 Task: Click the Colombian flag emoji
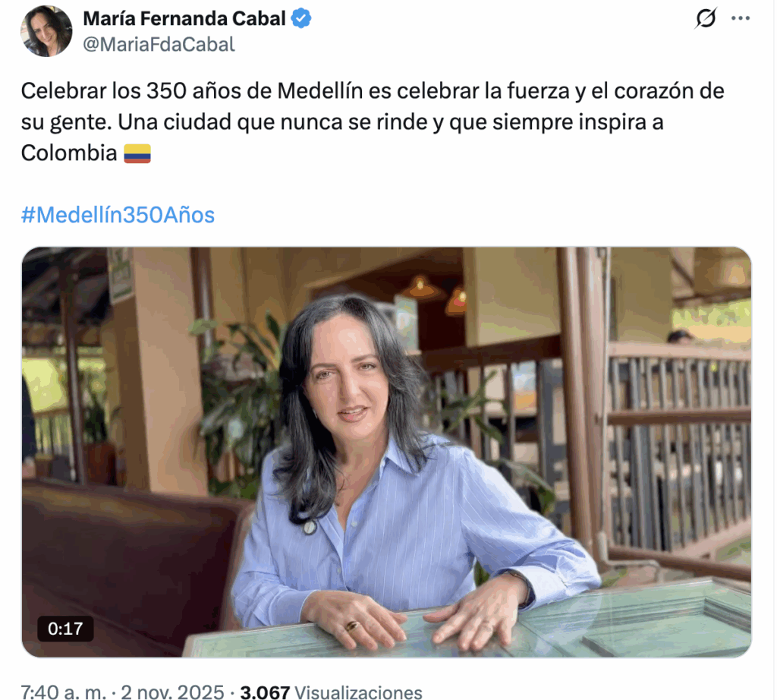click(x=137, y=153)
